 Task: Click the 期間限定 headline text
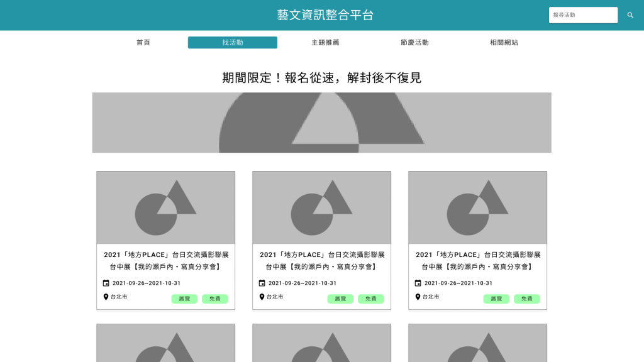tap(321, 77)
